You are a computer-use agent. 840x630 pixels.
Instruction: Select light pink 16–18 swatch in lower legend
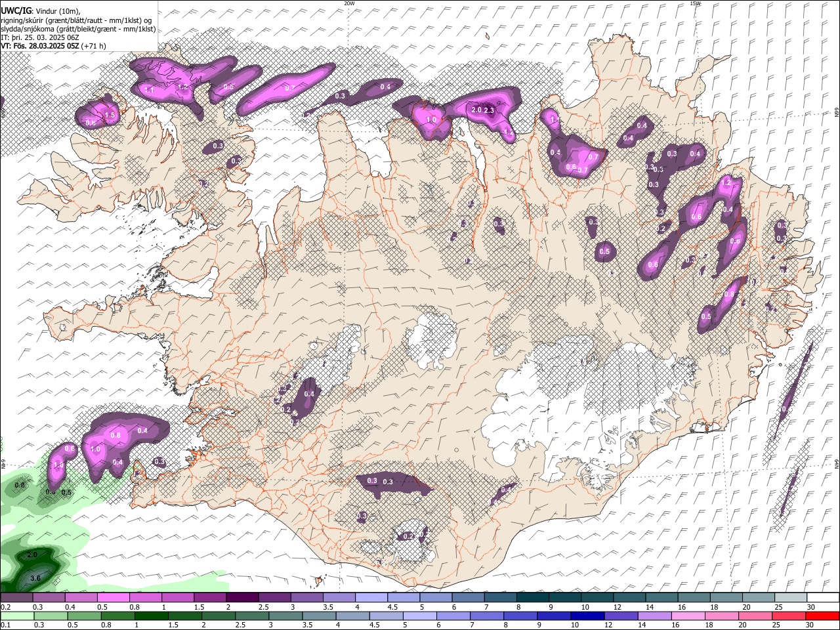[688, 616]
